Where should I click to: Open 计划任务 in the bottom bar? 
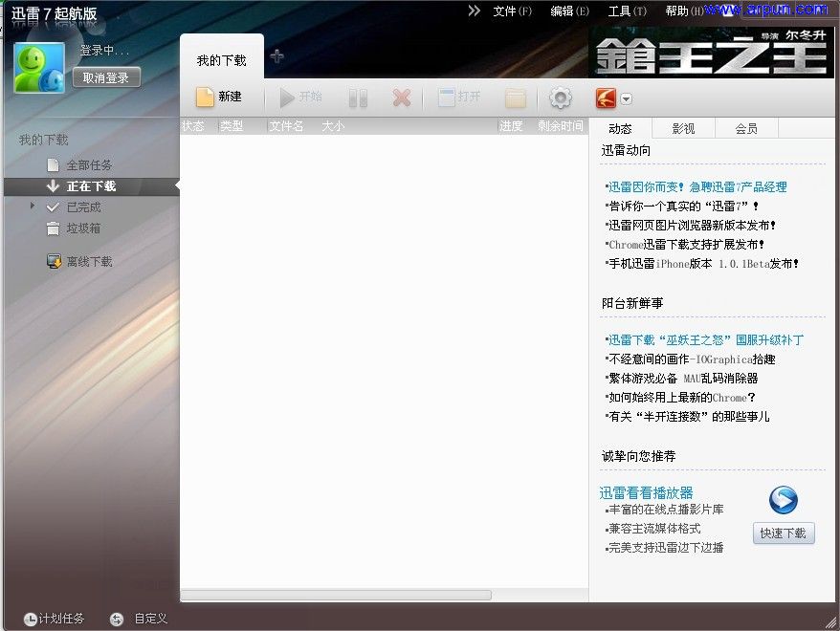(x=61, y=619)
